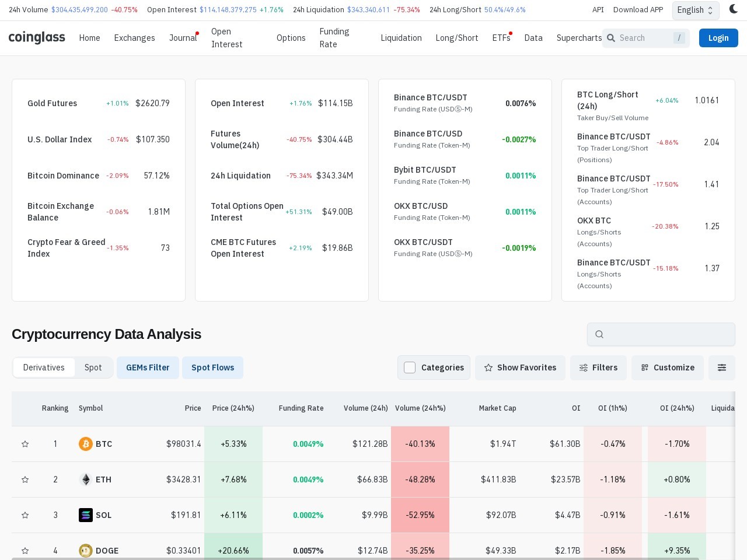Open Total Options Open Interest row
This screenshot has height=560, width=747.
pos(282,212)
